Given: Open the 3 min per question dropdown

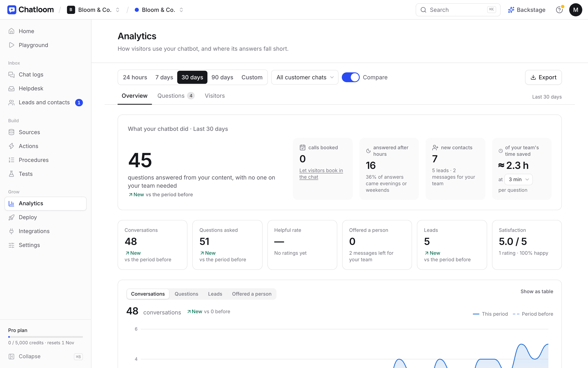Looking at the screenshot, I should click(519, 179).
